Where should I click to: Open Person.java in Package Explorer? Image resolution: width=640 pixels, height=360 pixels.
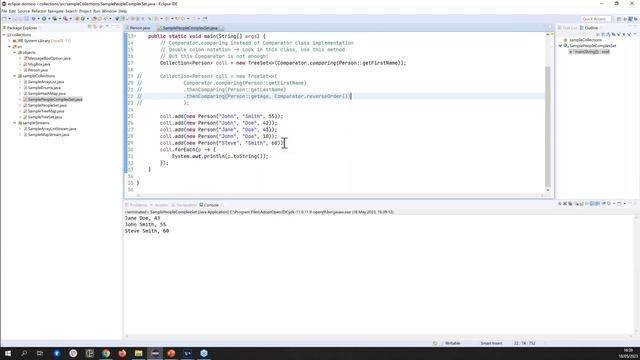(37, 70)
